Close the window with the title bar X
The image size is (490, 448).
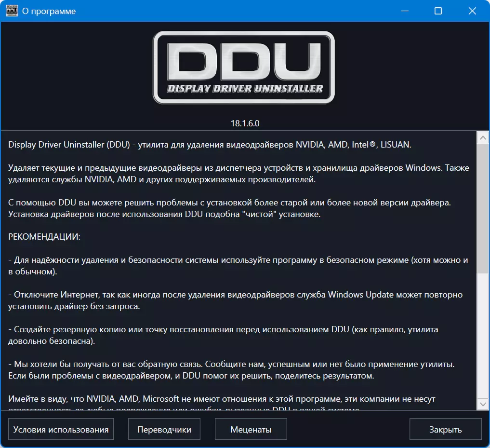pos(472,11)
